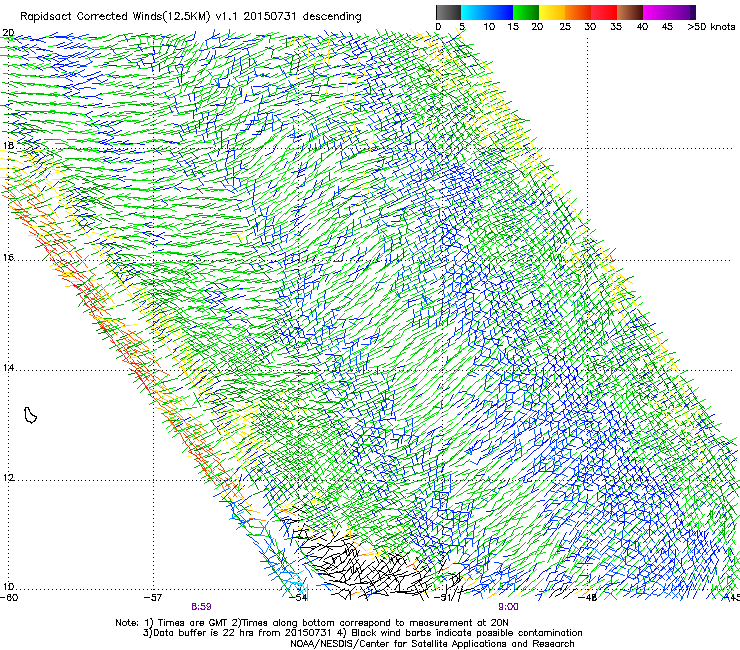Screen dimensions: 740x650
Task: Click the note 'Data buffer is 22 hrs'
Action: point(202,633)
